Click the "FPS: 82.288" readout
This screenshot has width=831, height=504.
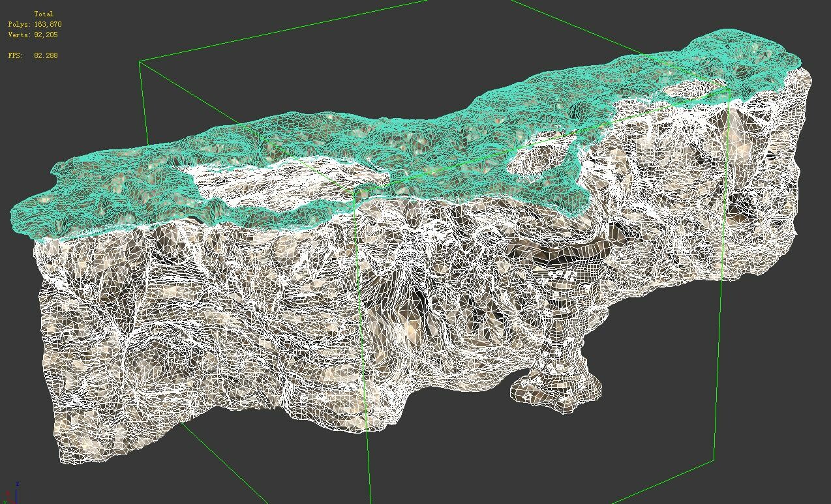click(x=33, y=55)
